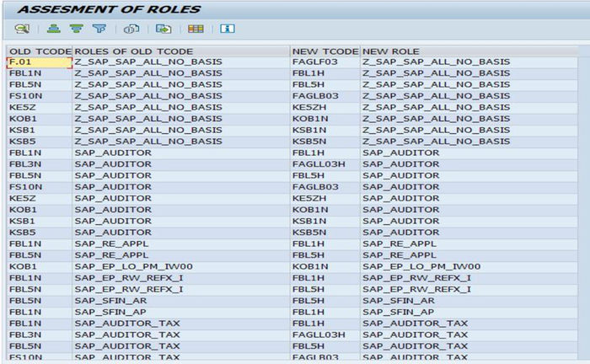This screenshot has width=590, height=364.
Task: Select SAP_SFIN_AR in the NEW ROLE column
Action: 399,300
